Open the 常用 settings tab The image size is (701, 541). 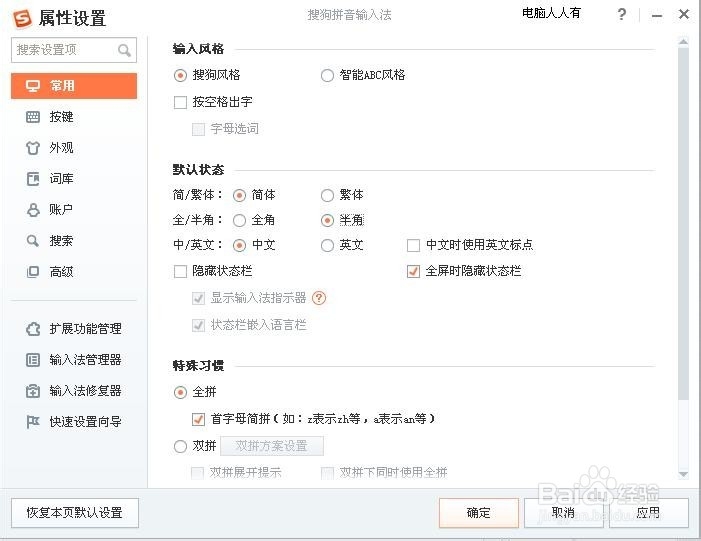[74, 86]
